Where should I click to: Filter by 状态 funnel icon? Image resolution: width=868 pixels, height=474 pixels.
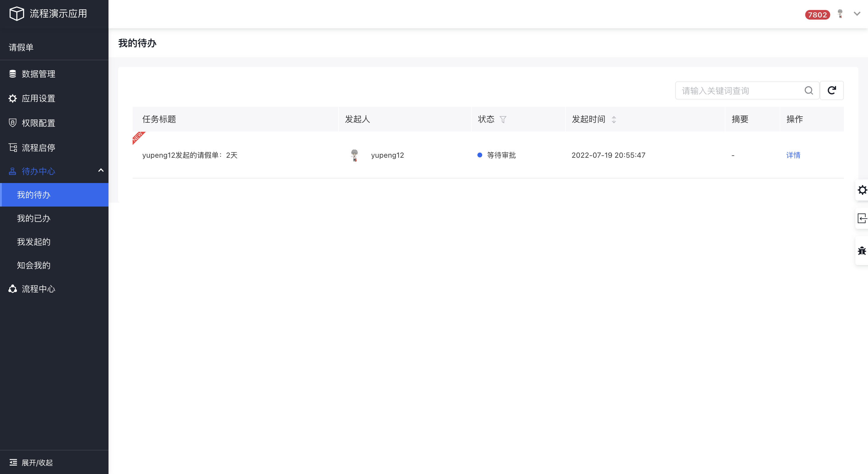coord(503,119)
